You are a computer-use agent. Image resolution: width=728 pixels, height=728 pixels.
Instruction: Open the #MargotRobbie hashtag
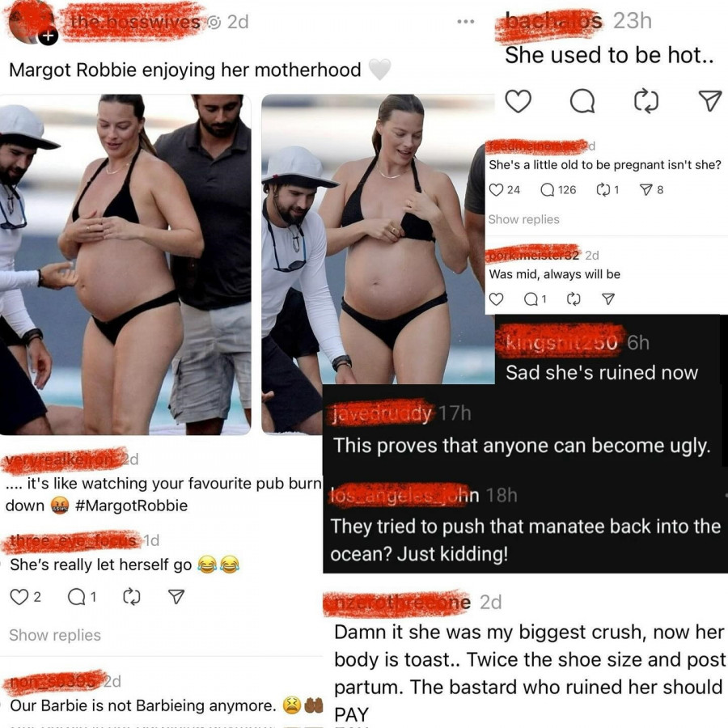coord(131,505)
